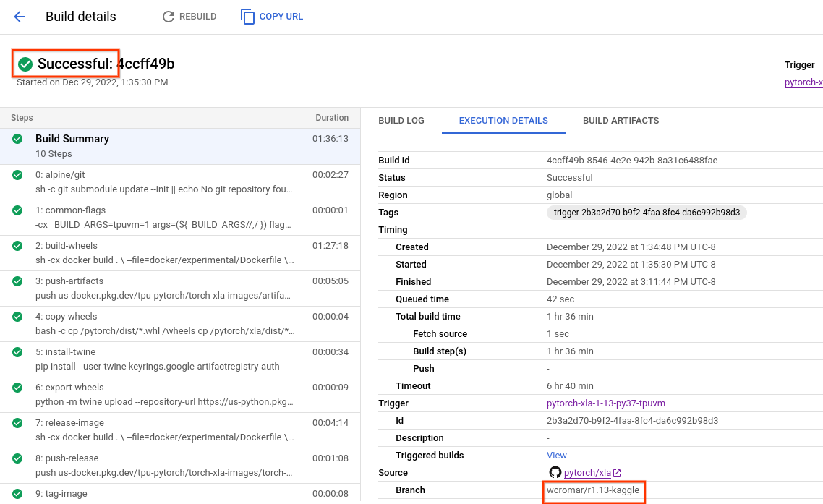This screenshot has width=823, height=504.
Task: Click the GitHub logo next to pytorch/xla
Action: coord(555,472)
